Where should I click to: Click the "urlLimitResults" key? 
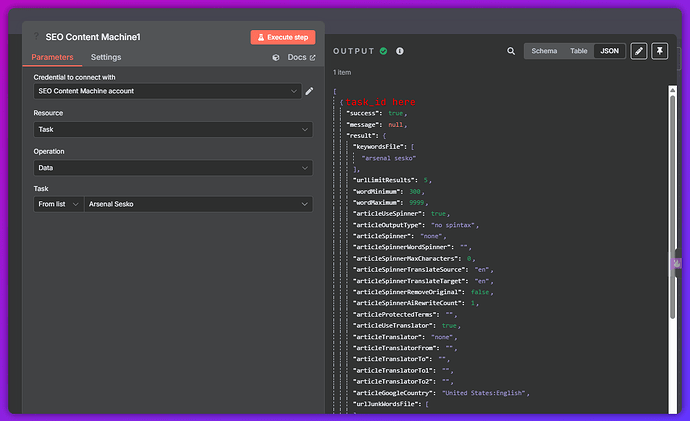[386, 180]
